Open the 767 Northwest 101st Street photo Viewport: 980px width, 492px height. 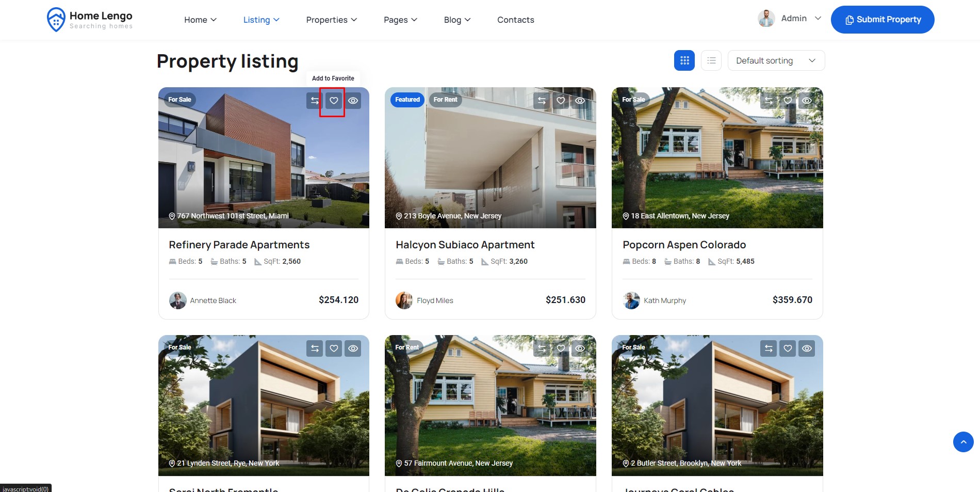coord(264,157)
